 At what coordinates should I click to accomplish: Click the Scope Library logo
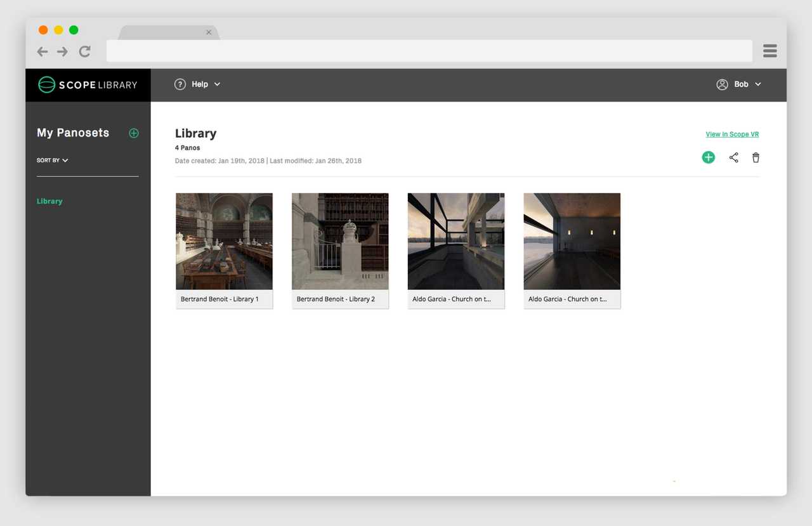88,85
